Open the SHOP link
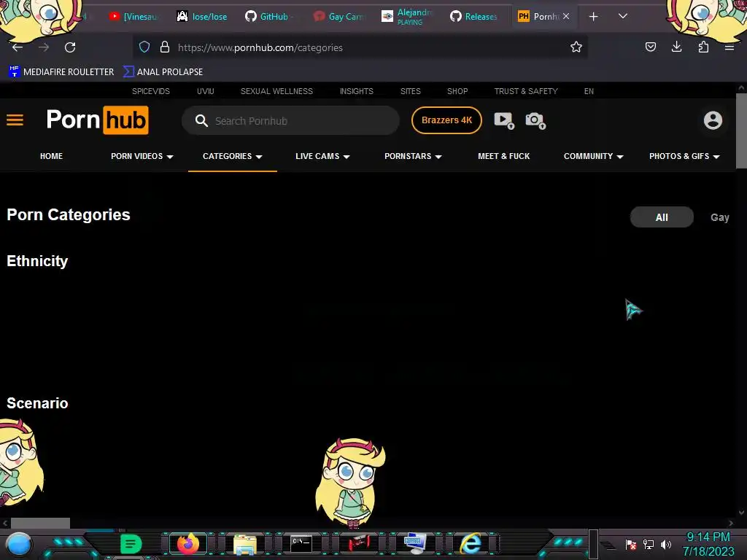Viewport: 747px width, 560px height. (457, 91)
